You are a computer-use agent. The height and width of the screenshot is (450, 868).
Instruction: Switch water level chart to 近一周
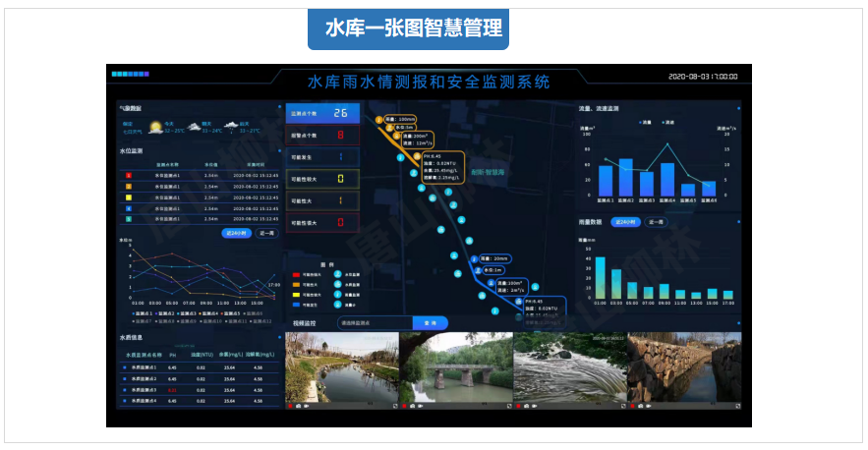266,234
